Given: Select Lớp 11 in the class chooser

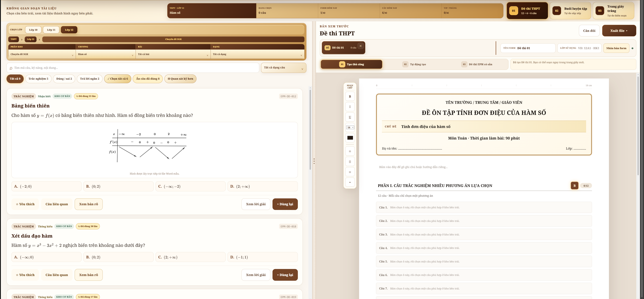Looking at the screenshot, I should pyautogui.click(x=51, y=30).
